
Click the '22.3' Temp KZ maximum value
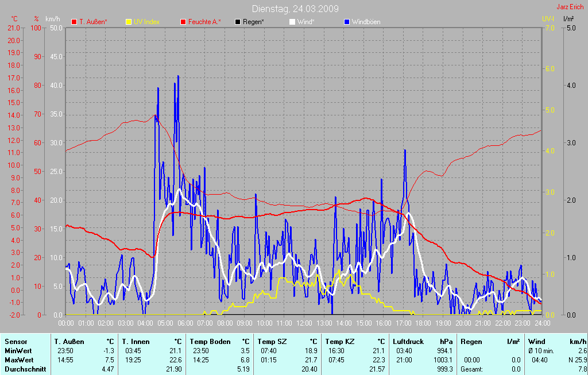tap(379, 360)
